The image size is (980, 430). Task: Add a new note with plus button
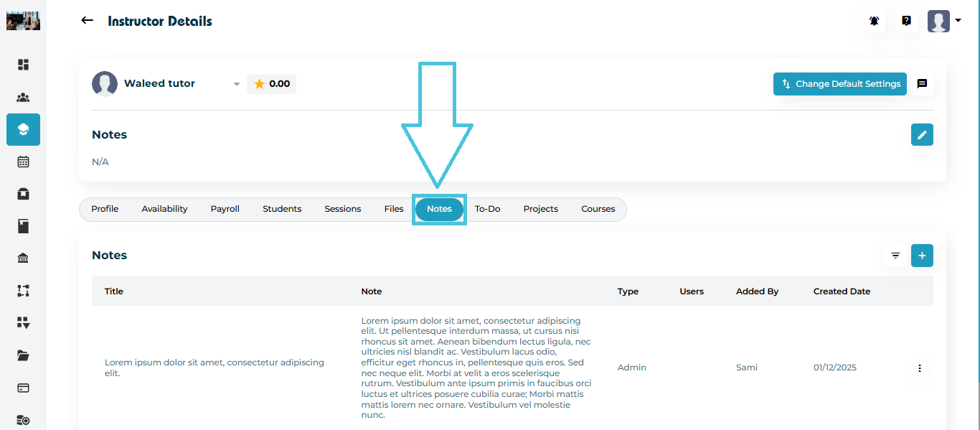[x=922, y=256]
